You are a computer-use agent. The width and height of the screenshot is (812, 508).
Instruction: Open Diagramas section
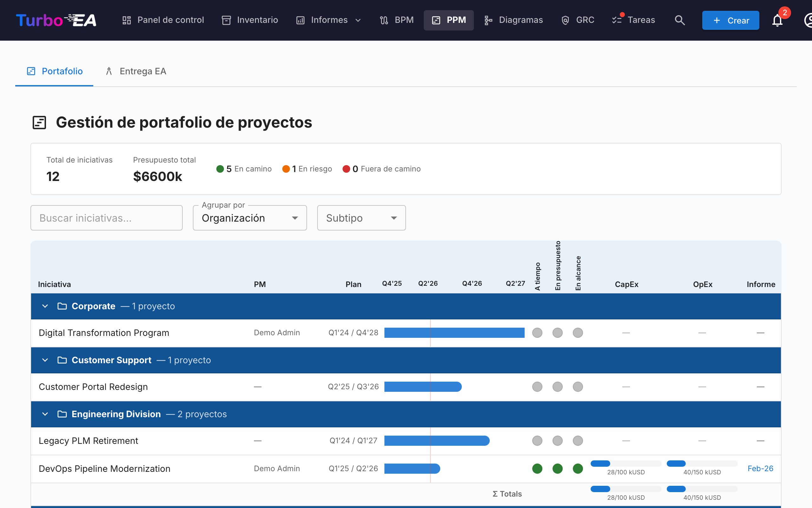(514, 20)
